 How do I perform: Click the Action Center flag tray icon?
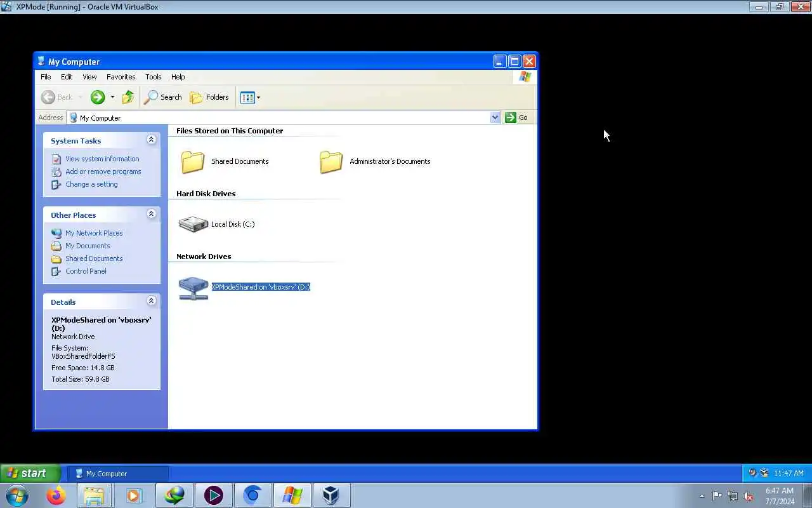pyautogui.click(x=717, y=496)
